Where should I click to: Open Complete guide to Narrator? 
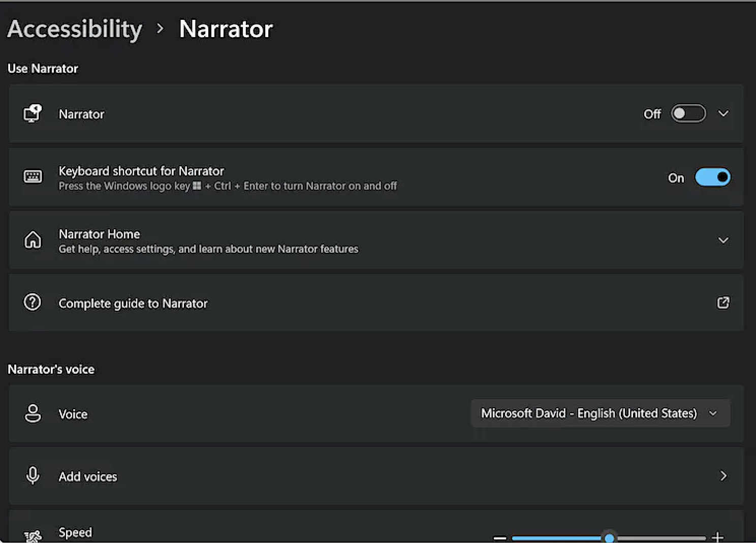point(133,304)
